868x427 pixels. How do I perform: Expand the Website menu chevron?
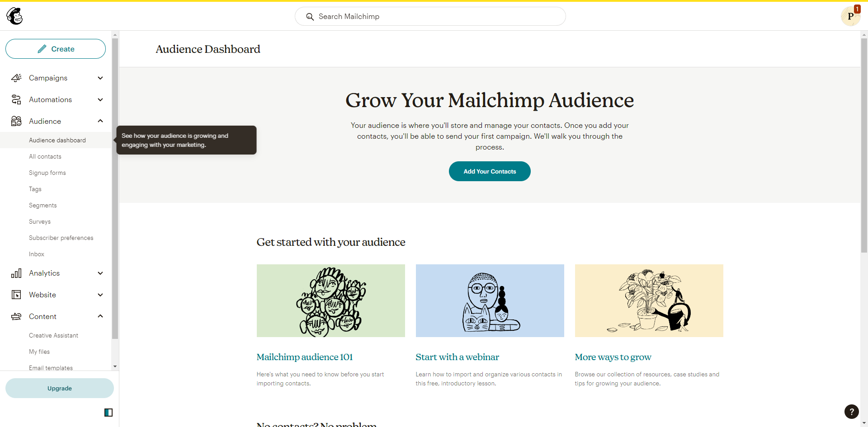pyautogui.click(x=100, y=295)
